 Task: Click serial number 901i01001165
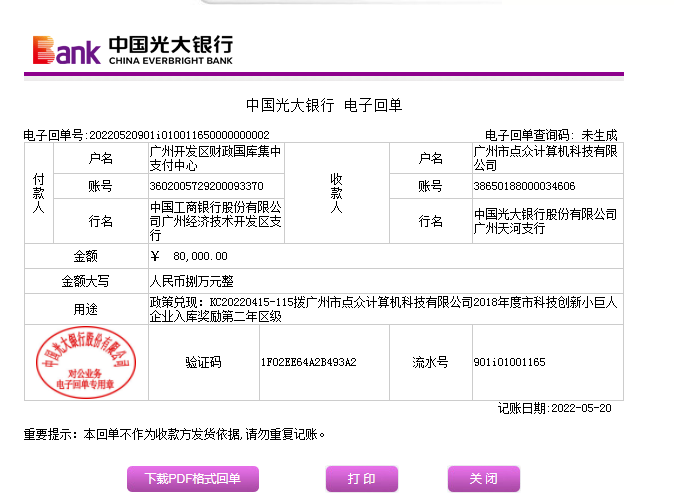click(x=509, y=362)
